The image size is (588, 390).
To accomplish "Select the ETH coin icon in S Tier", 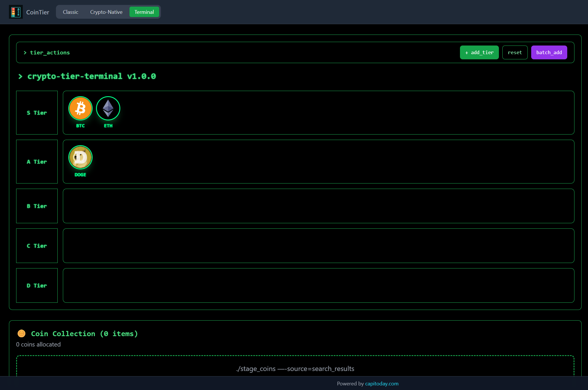I will tap(108, 108).
